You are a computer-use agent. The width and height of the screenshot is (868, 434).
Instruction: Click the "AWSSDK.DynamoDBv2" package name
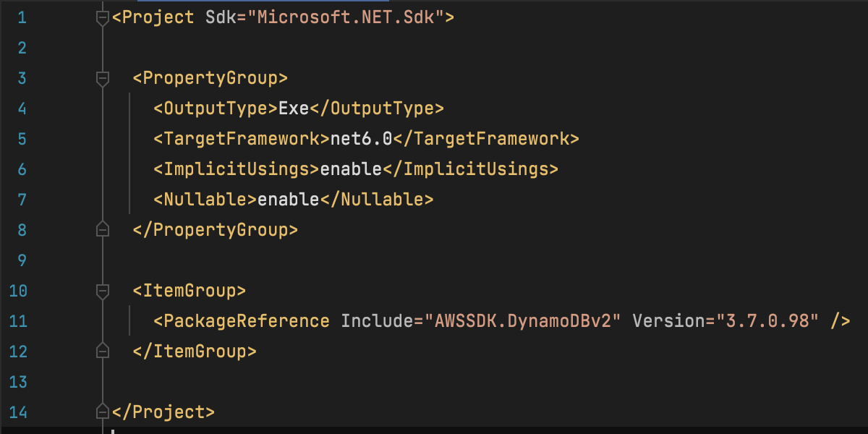(523, 321)
